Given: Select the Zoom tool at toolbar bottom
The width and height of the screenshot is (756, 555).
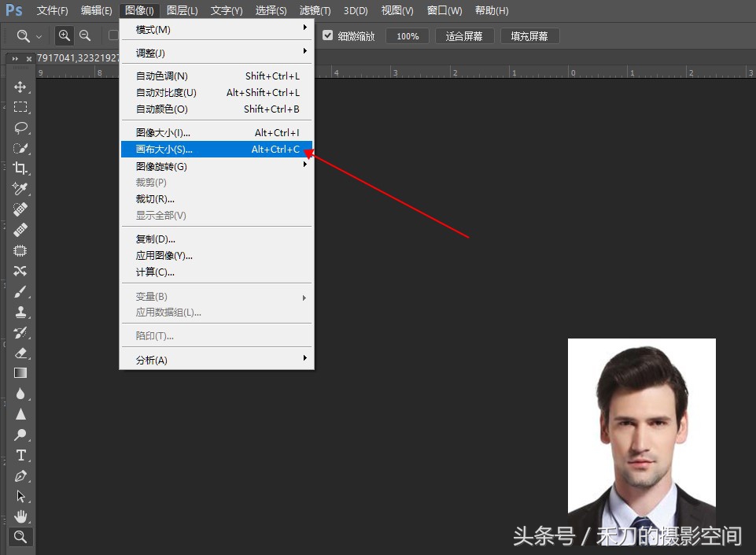Looking at the screenshot, I should tap(20, 537).
